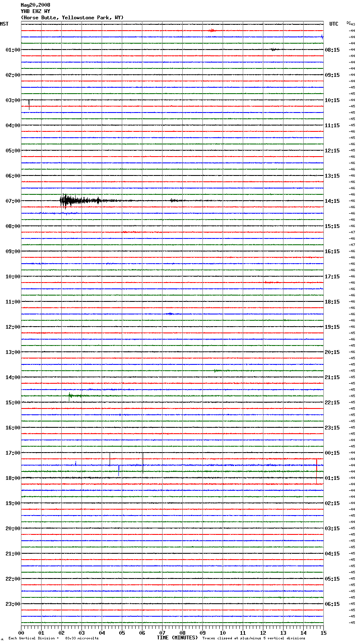The image size is (357, 644).
Task: Click minute 15 on the bottom axis
Action: pos(323,633)
